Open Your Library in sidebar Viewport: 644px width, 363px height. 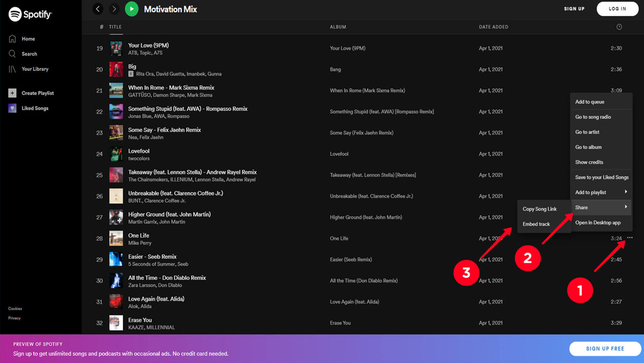point(29,69)
